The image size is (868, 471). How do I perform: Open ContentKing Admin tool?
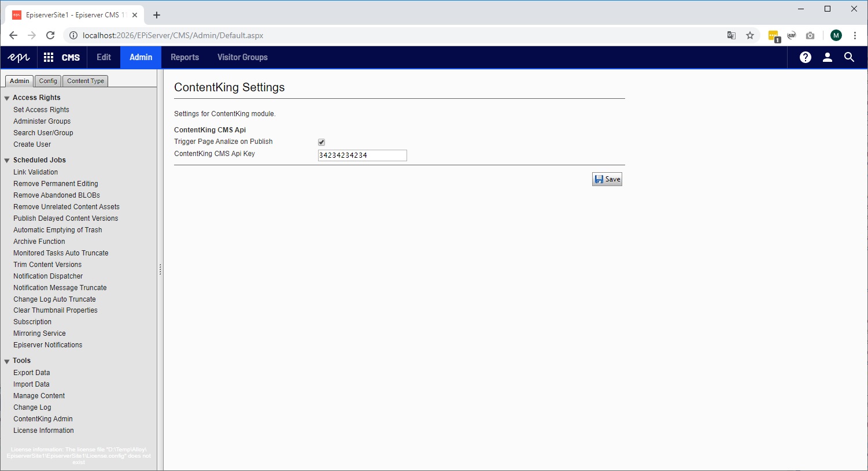pyautogui.click(x=43, y=419)
